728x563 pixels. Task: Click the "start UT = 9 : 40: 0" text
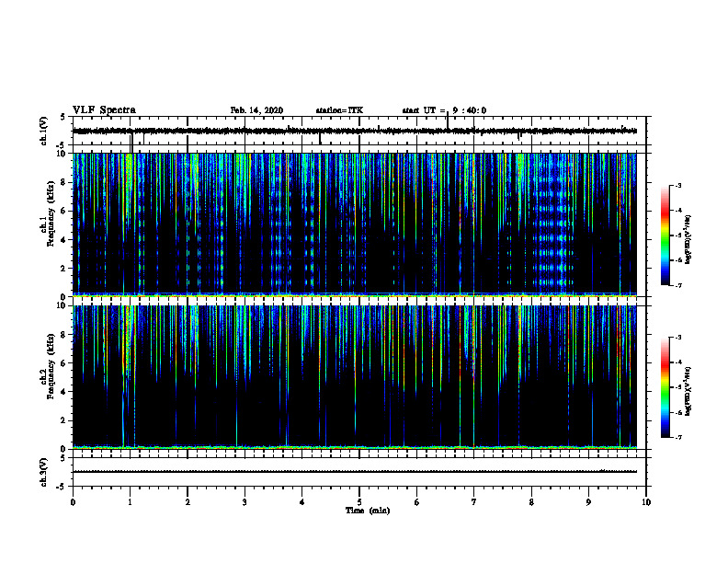click(444, 110)
